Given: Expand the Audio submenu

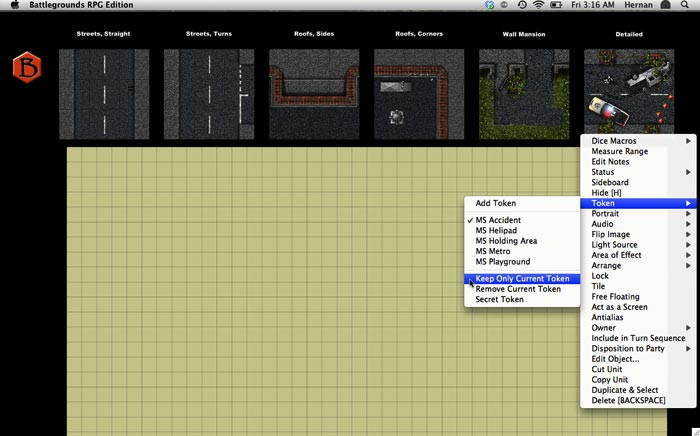Looking at the screenshot, I should pyautogui.click(x=638, y=224).
